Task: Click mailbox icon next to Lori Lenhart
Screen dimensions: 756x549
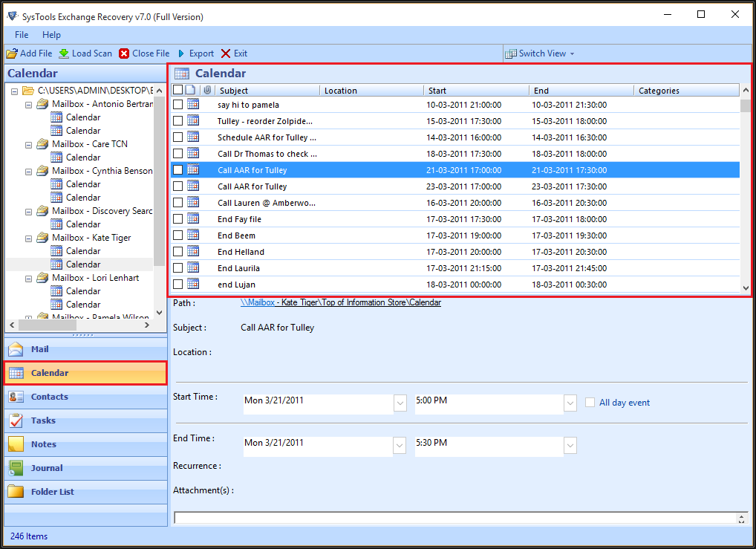Action: point(42,277)
